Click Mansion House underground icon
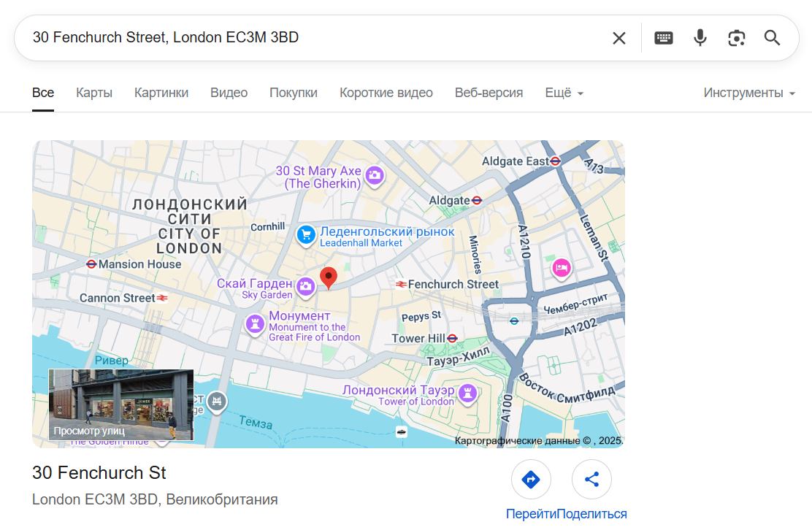This screenshot has height=530, width=812. [91, 264]
